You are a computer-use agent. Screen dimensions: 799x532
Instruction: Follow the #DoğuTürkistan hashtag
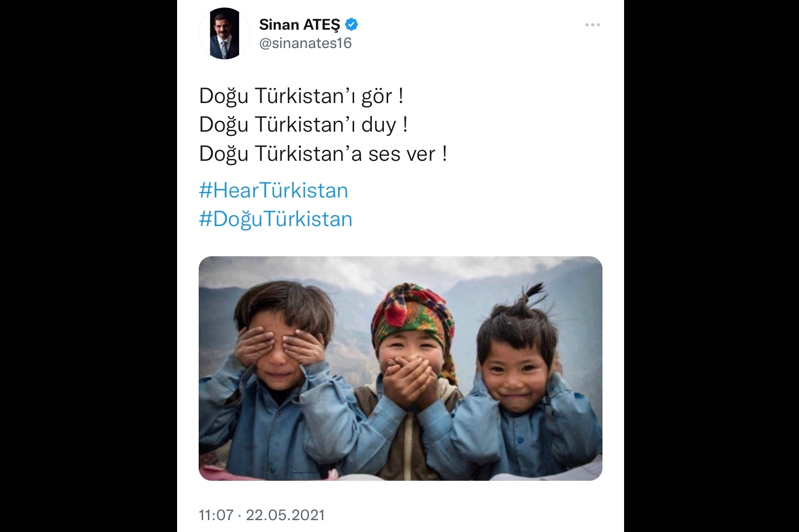coord(276,219)
